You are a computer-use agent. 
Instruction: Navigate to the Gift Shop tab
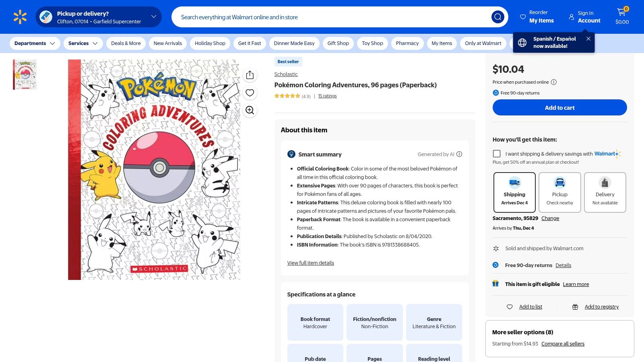(338, 43)
